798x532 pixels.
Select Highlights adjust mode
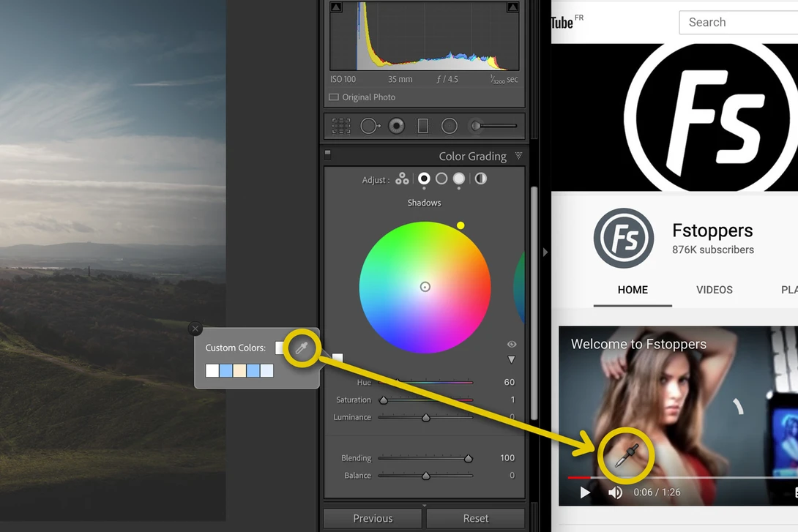[459, 179]
